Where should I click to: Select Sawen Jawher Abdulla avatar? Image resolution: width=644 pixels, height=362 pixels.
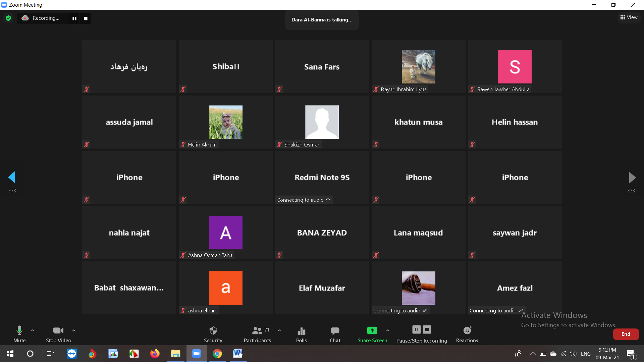[515, 67]
